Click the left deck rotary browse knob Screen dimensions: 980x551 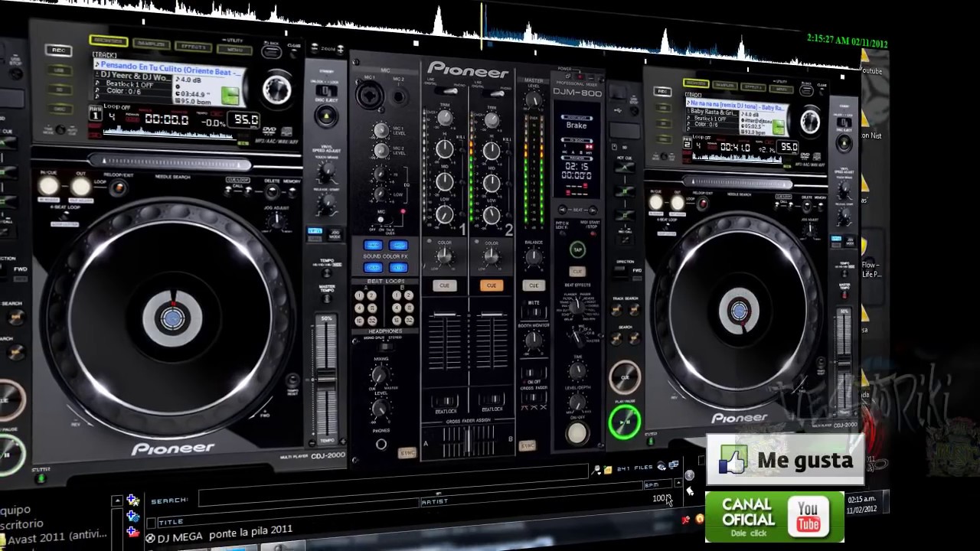277,89
